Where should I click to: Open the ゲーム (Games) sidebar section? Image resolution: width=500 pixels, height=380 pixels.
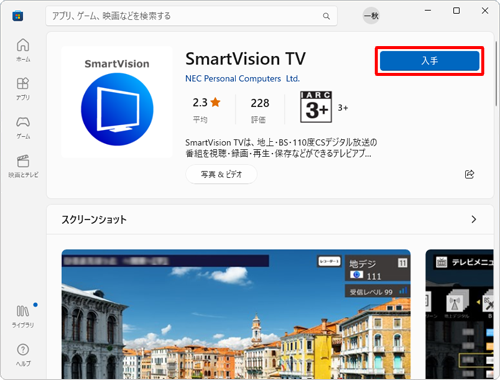(x=23, y=127)
